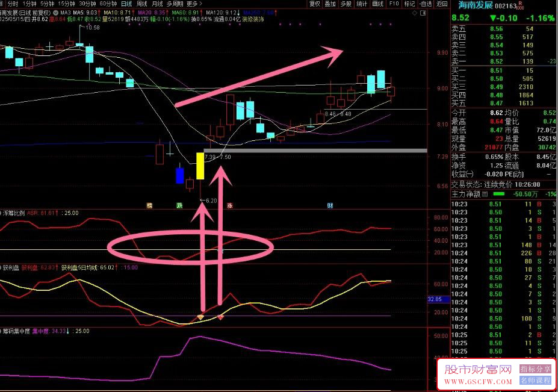Click the 装修装饰 industry label
The image size is (558, 392).
coord(253,19)
